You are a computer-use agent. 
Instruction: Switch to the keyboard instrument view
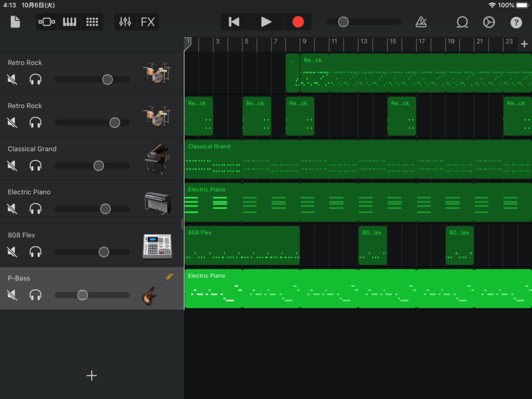click(69, 22)
